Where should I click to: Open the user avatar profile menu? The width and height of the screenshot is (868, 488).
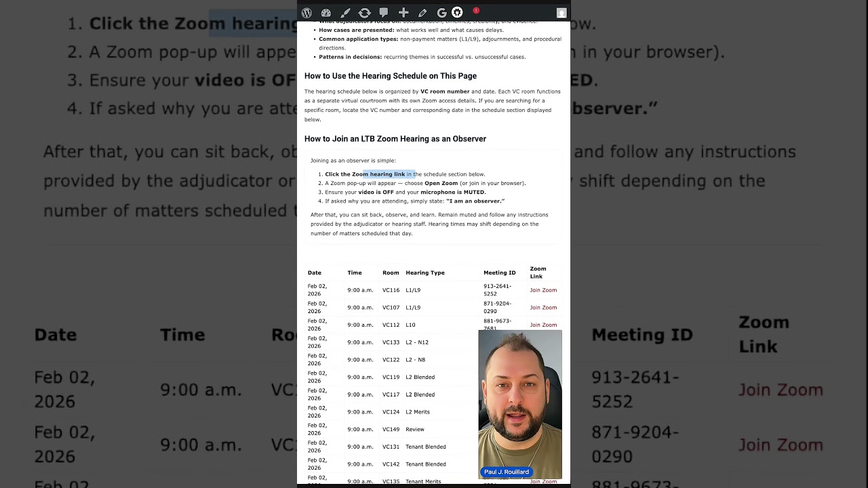click(561, 13)
